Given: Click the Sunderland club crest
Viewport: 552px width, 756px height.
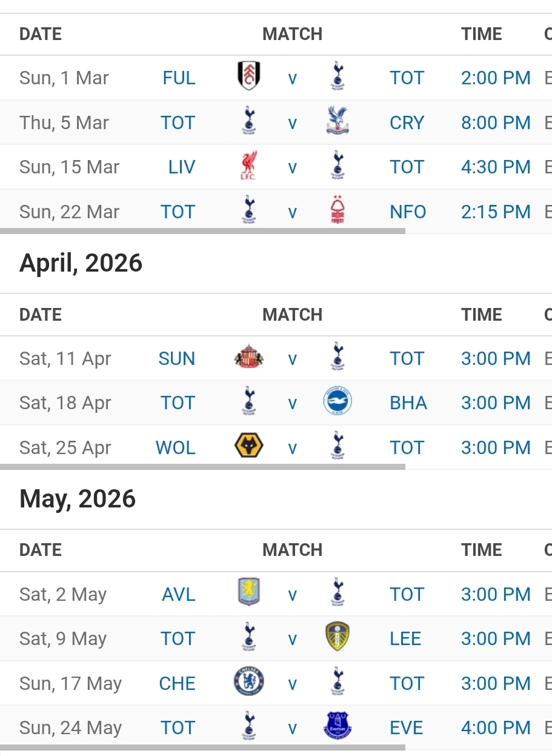Looking at the screenshot, I should pyautogui.click(x=248, y=358).
